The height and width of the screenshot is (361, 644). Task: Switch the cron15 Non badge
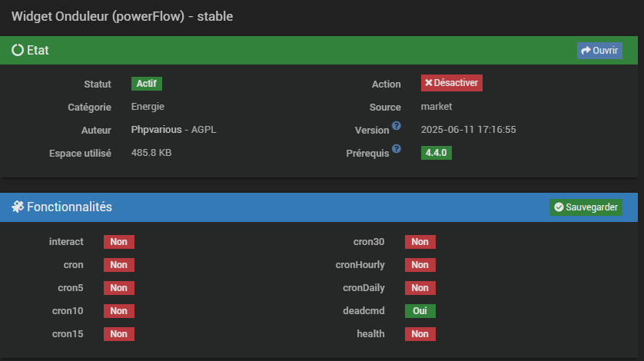point(119,334)
